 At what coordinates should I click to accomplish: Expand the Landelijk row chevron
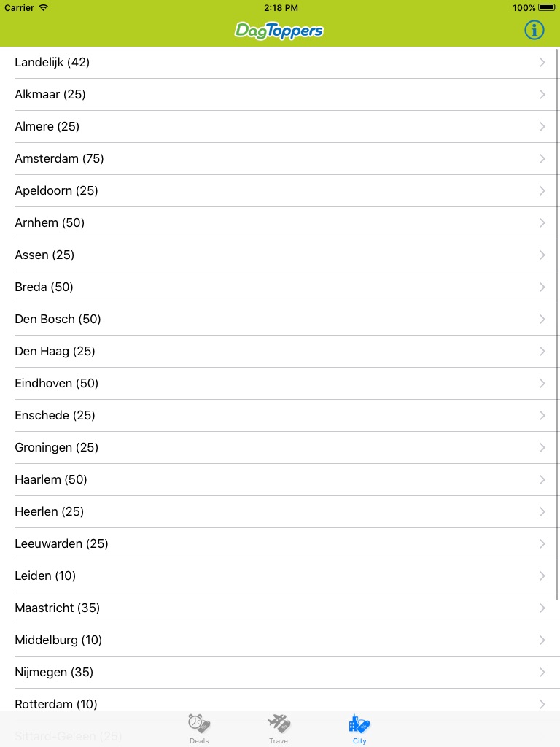542,63
